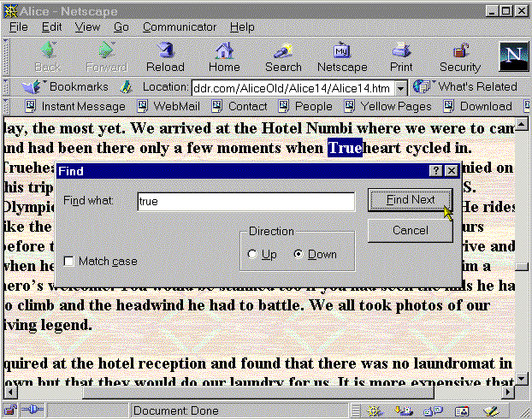This screenshot has height=419, width=532.
Task: Go to Home page icon
Action: click(224, 56)
